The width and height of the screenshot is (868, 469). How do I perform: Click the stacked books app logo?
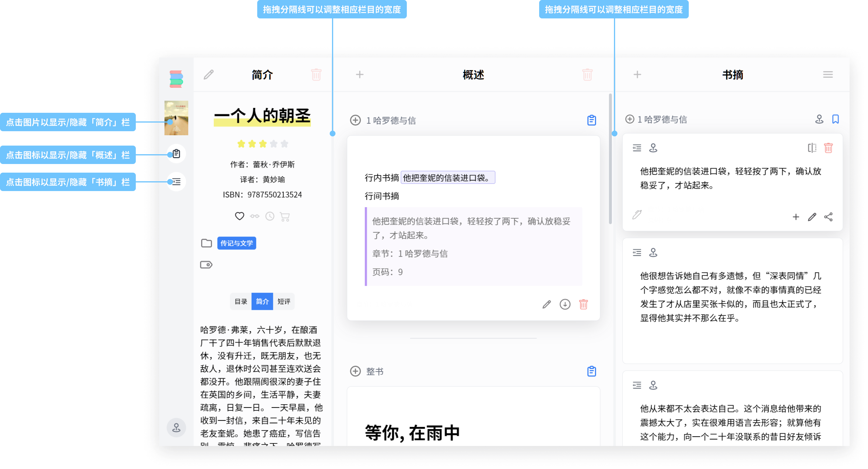[176, 79]
